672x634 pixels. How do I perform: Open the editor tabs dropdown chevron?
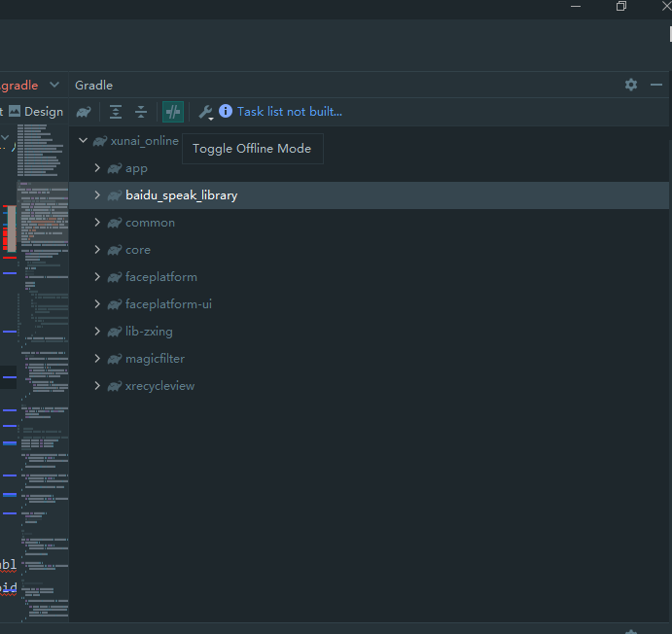tap(54, 85)
